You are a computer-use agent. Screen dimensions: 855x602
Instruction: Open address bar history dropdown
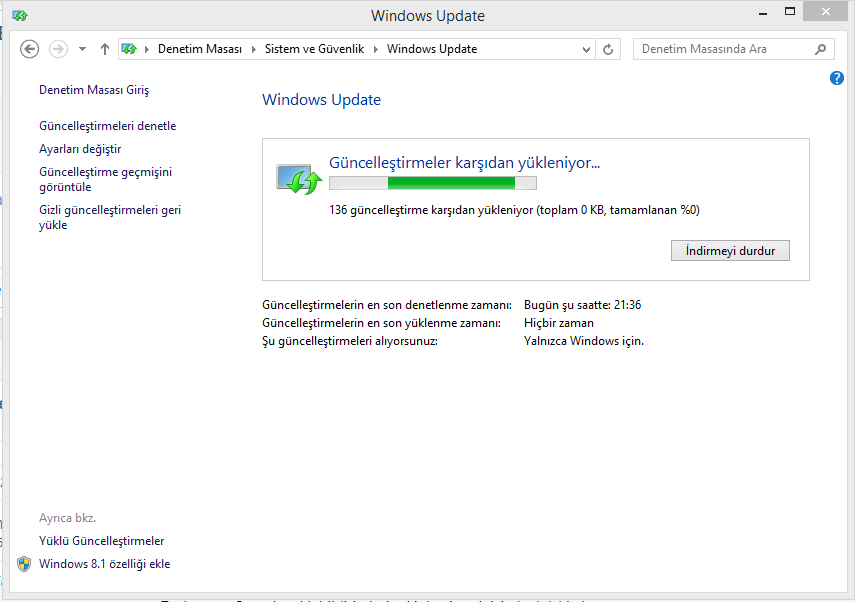point(586,50)
